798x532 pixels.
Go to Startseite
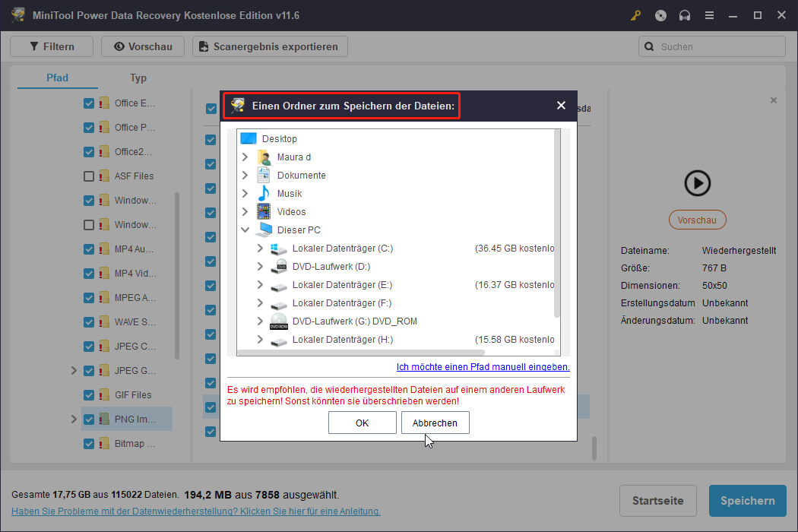pyautogui.click(x=658, y=501)
